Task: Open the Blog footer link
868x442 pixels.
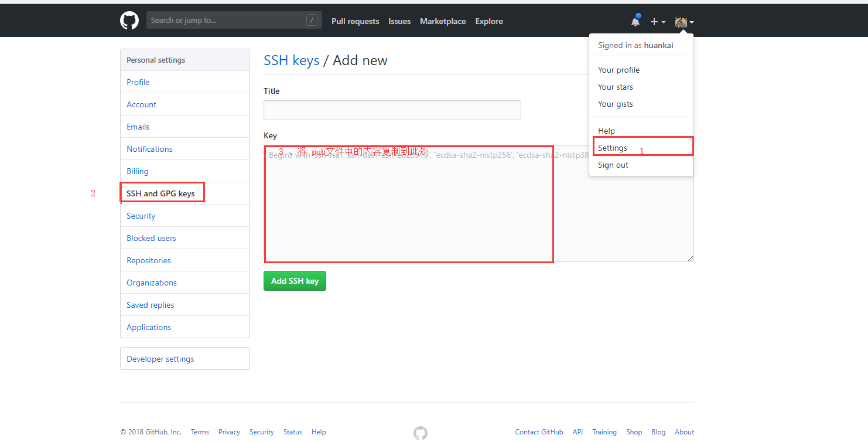Action: coord(658,432)
